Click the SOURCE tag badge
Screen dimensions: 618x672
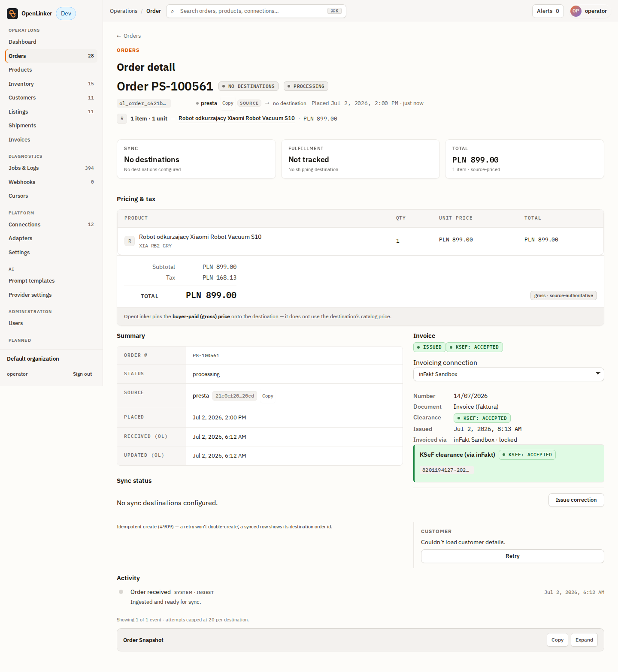[x=249, y=103]
